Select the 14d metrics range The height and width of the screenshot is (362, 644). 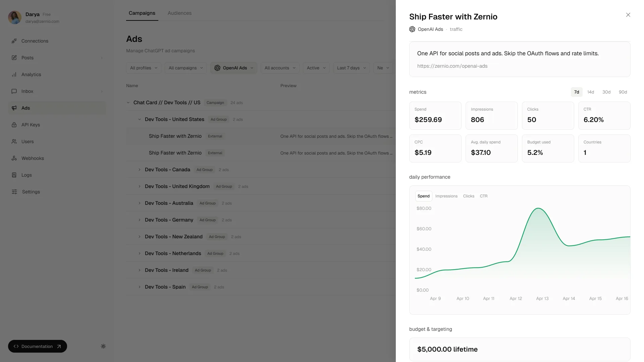click(x=591, y=92)
